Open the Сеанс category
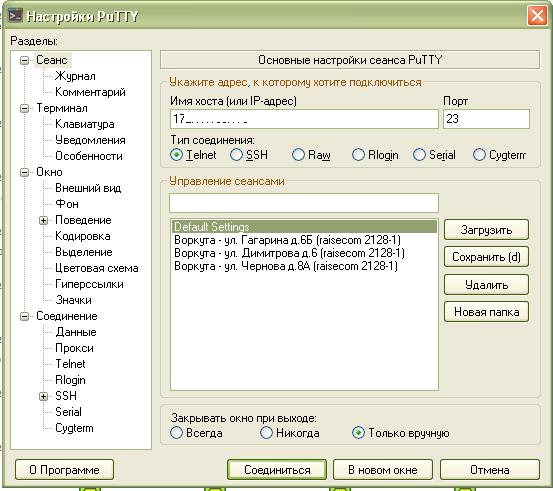Image resolution: width=553 pixels, height=491 pixels. point(52,60)
